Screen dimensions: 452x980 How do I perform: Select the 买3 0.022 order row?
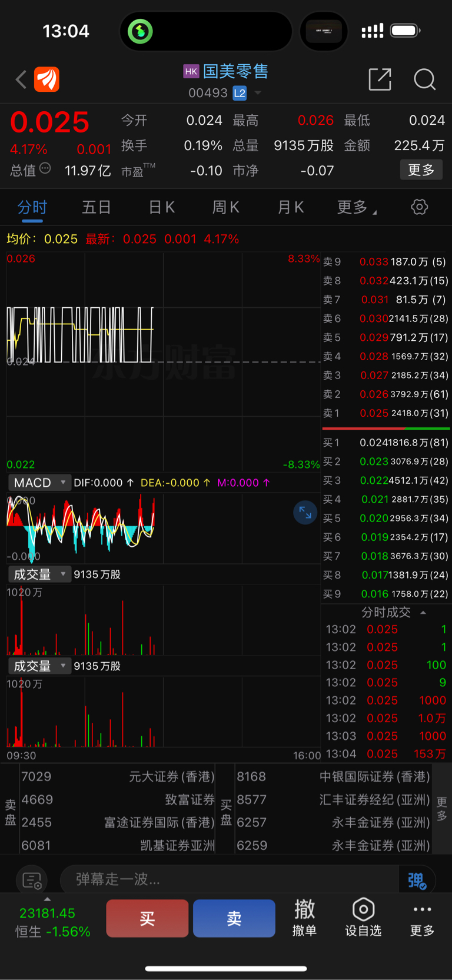pos(386,480)
